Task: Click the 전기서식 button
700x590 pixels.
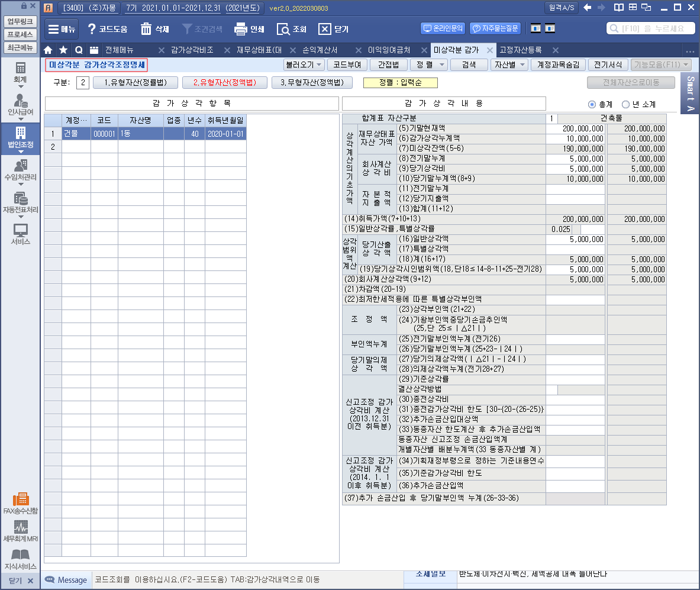Action: tap(608, 65)
